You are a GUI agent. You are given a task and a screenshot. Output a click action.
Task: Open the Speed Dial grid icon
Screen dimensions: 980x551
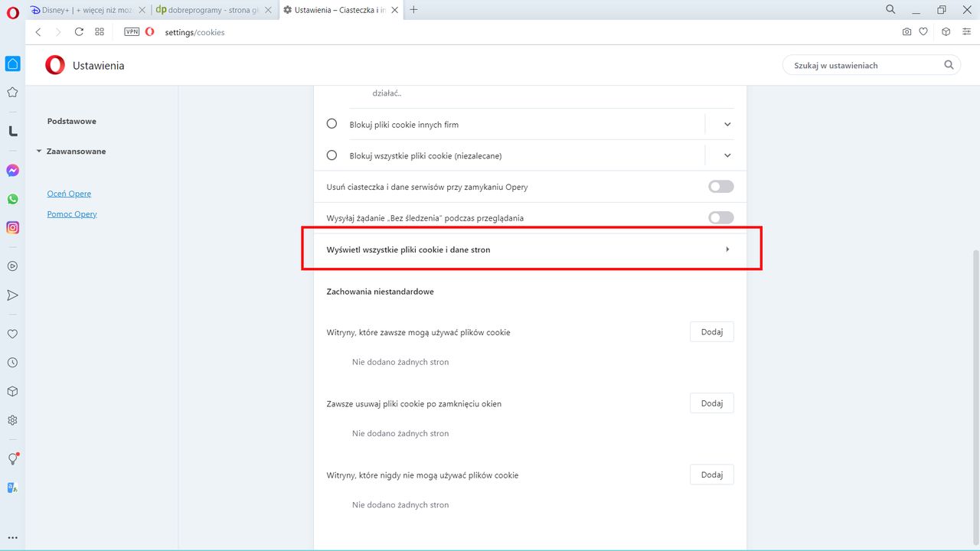(100, 32)
